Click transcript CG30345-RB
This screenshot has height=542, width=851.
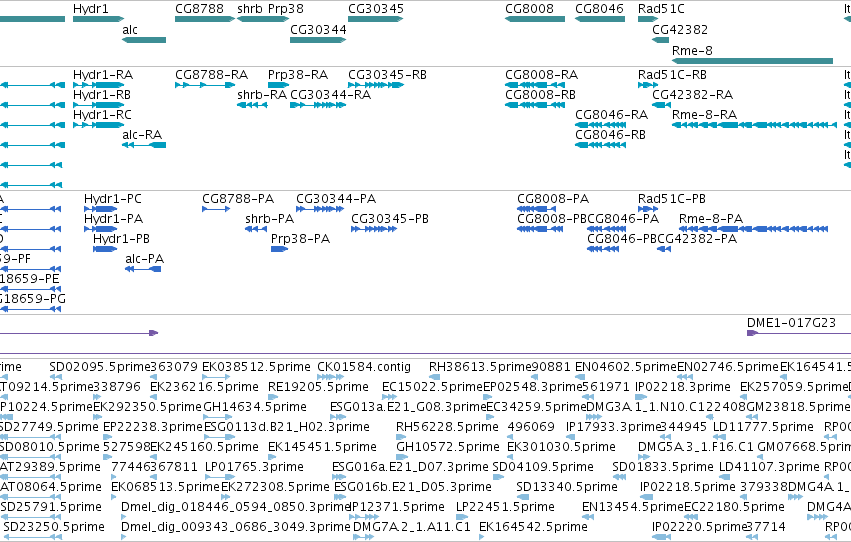click(x=387, y=74)
